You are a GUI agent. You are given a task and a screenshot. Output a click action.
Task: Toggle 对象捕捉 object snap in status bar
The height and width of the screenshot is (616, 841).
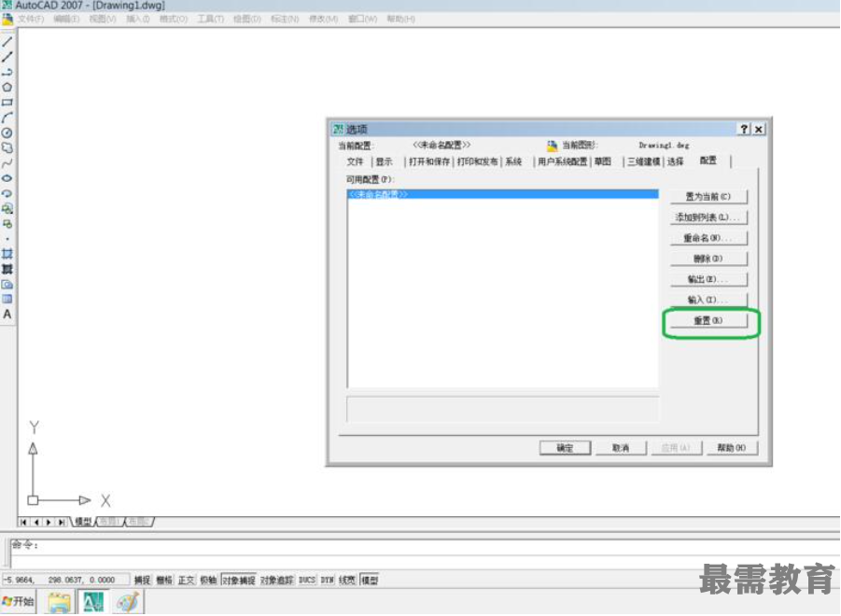click(239, 581)
